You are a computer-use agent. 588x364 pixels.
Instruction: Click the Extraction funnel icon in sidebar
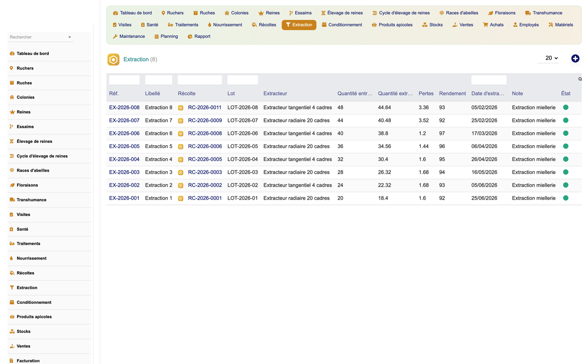12,288
